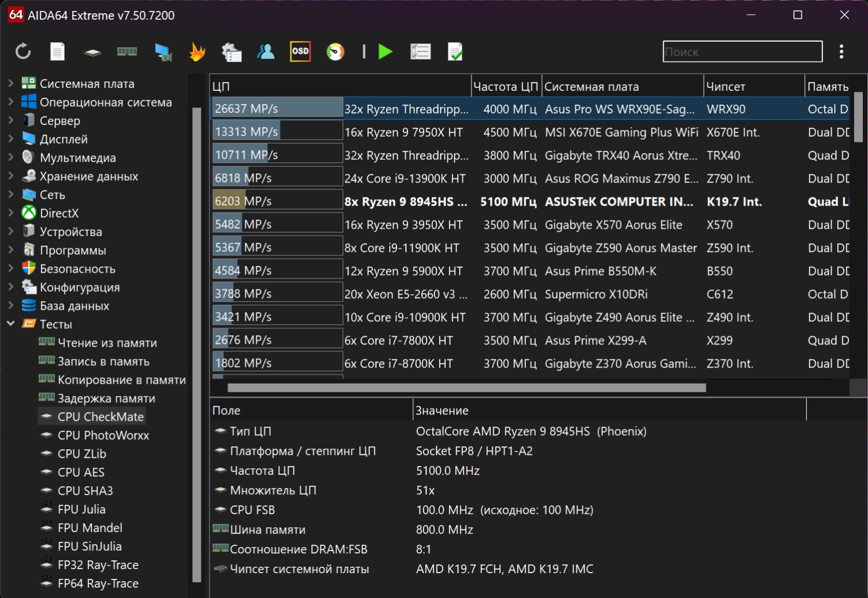Click the horizontal scrollbar of results table
The height and width of the screenshot is (598, 868).
click(x=466, y=388)
